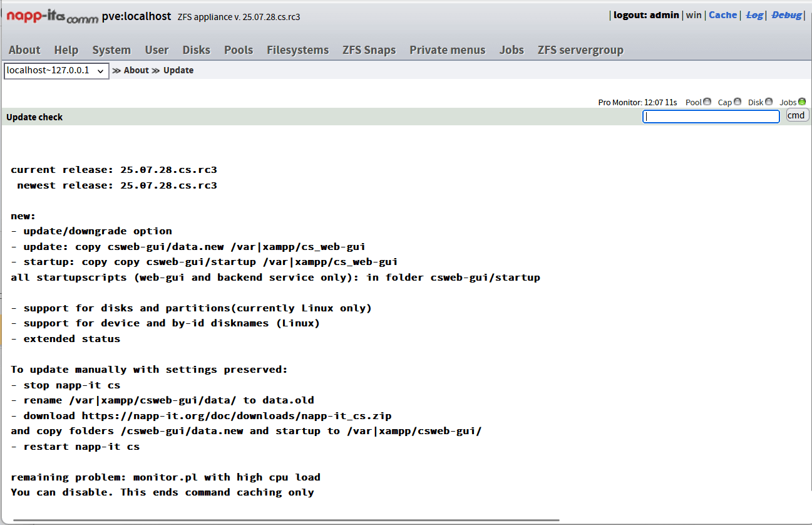Viewport: 812px width, 525px height.
Task: Click the Disk status indicator light
Action: [769, 101]
